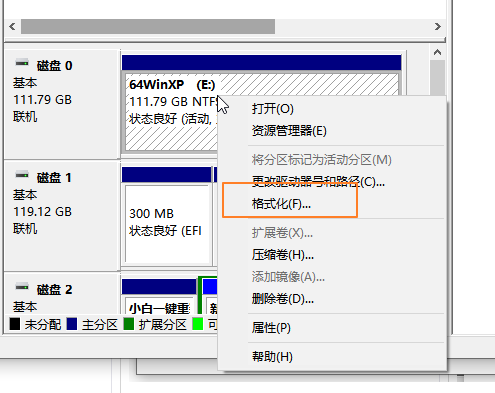The height and width of the screenshot is (393, 495).
Task: Click horizontal scrollbar left arrow
Action: 12,26
